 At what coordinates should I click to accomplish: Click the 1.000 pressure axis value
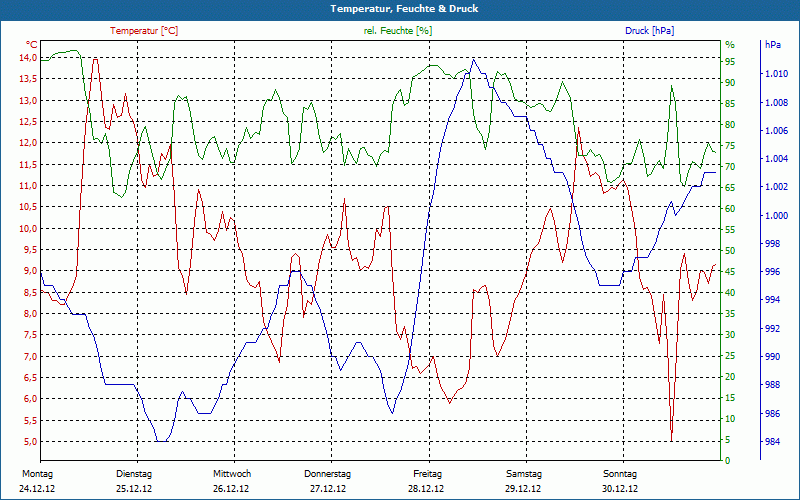[x=776, y=216]
